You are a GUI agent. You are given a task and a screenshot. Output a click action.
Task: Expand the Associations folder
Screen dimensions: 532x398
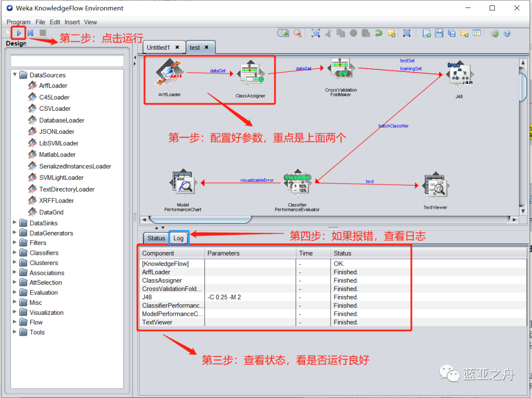pyautogui.click(x=15, y=272)
